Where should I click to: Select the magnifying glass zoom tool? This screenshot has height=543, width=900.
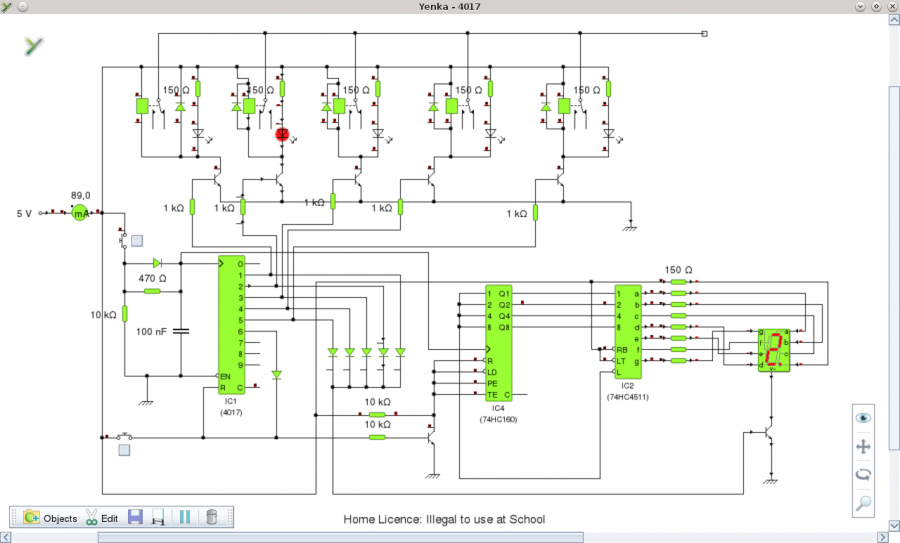863,502
